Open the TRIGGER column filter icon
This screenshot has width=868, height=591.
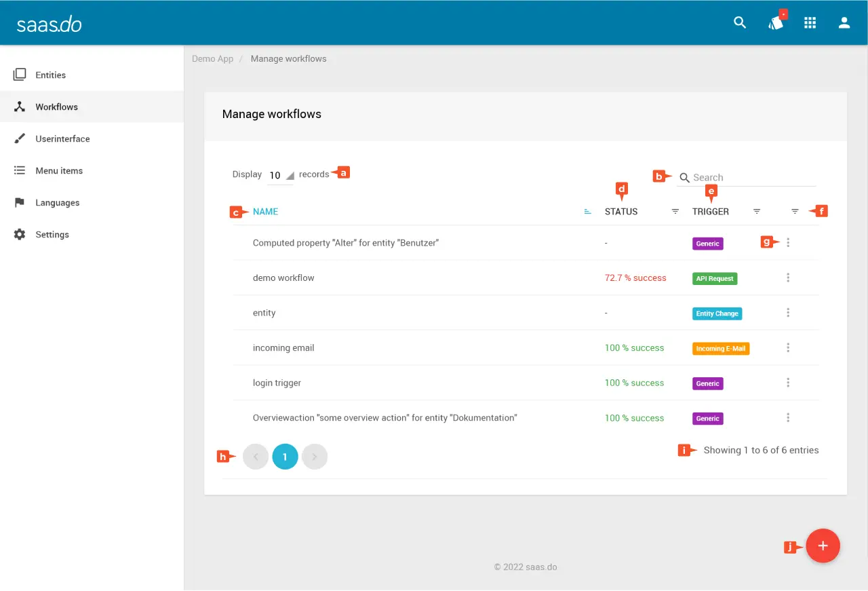[x=757, y=212]
